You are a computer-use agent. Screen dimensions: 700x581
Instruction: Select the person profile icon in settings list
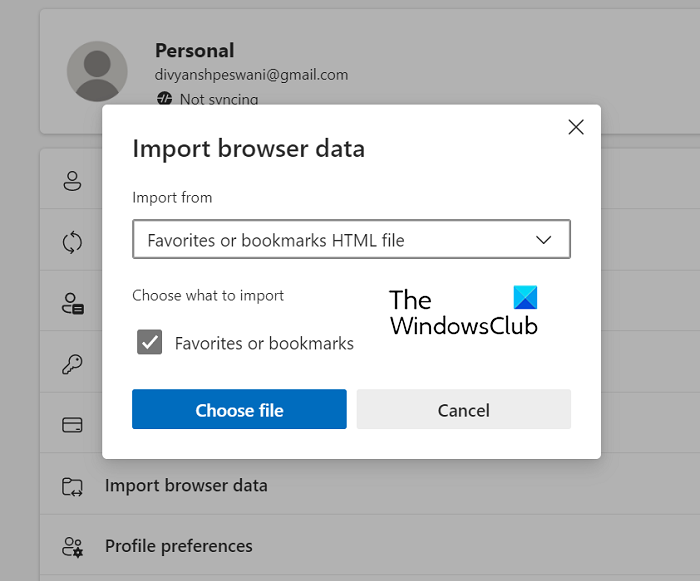point(72,181)
